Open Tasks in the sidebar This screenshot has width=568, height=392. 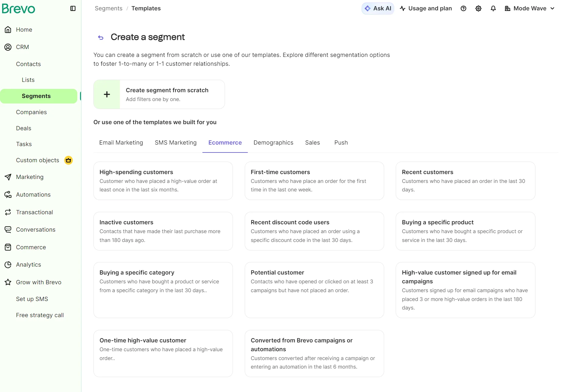pyautogui.click(x=24, y=144)
